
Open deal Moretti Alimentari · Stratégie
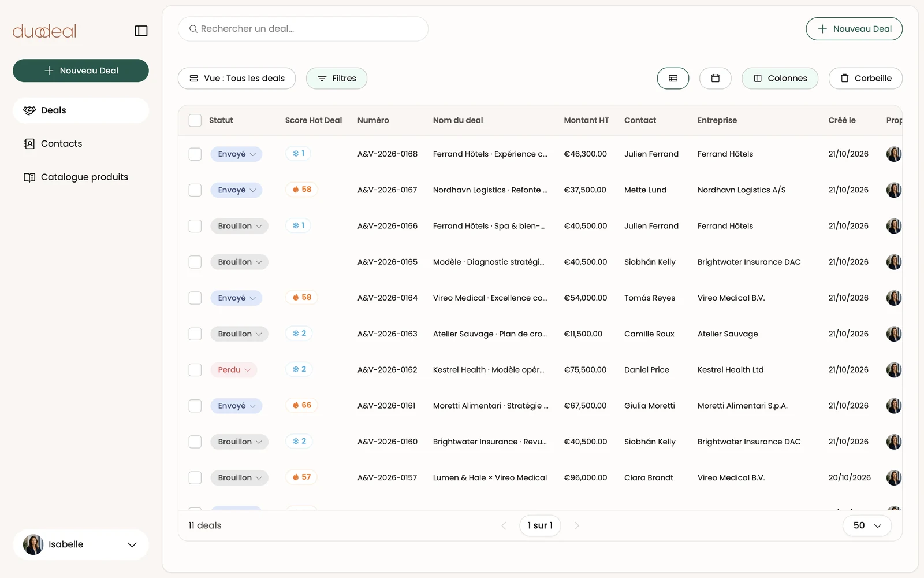(490, 406)
